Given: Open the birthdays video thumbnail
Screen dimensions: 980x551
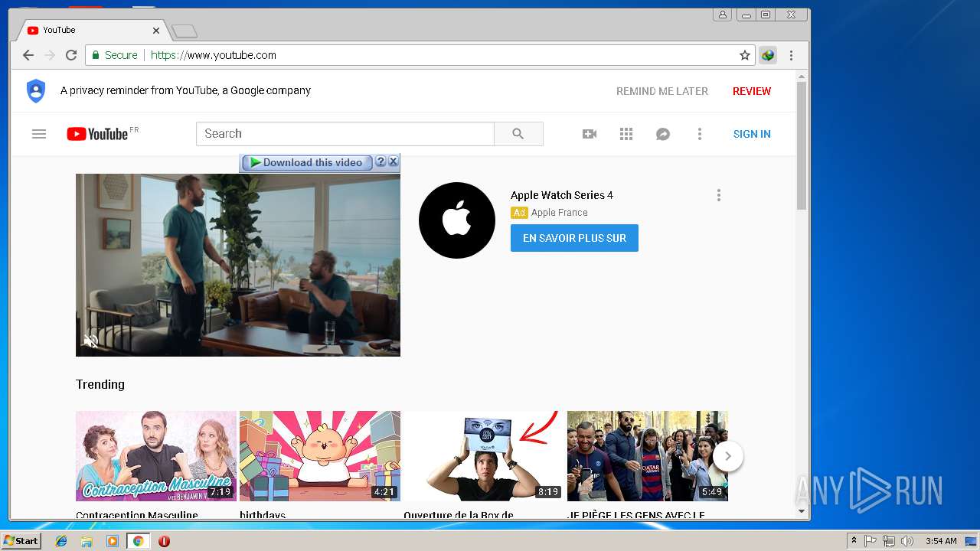Looking at the screenshot, I should [x=320, y=456].
